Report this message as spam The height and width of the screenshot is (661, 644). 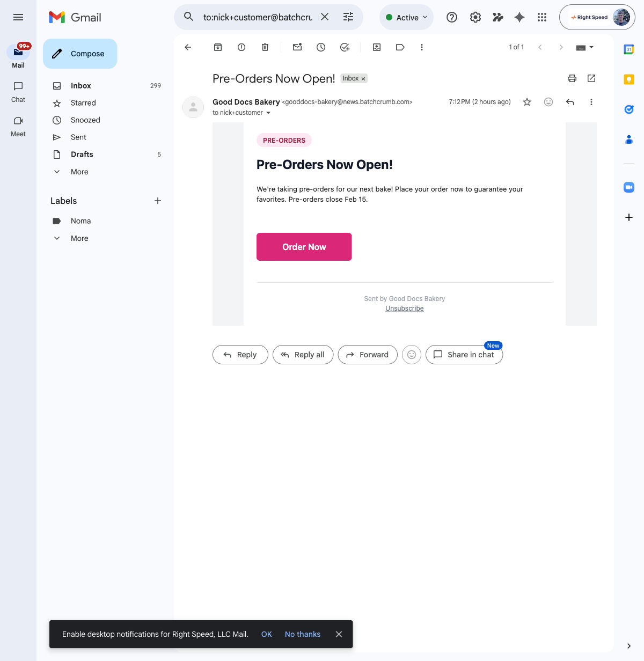coord(241,47)
